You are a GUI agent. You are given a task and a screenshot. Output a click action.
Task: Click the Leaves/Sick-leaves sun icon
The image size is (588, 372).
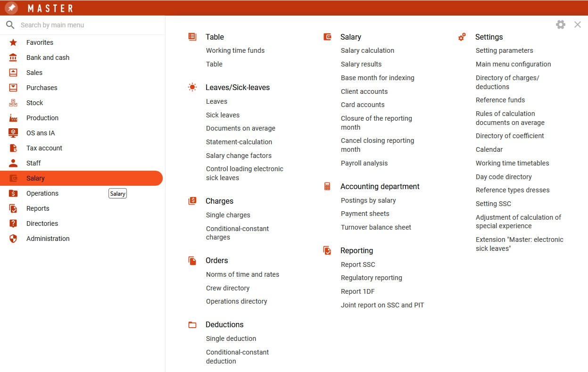pos(192,87)
